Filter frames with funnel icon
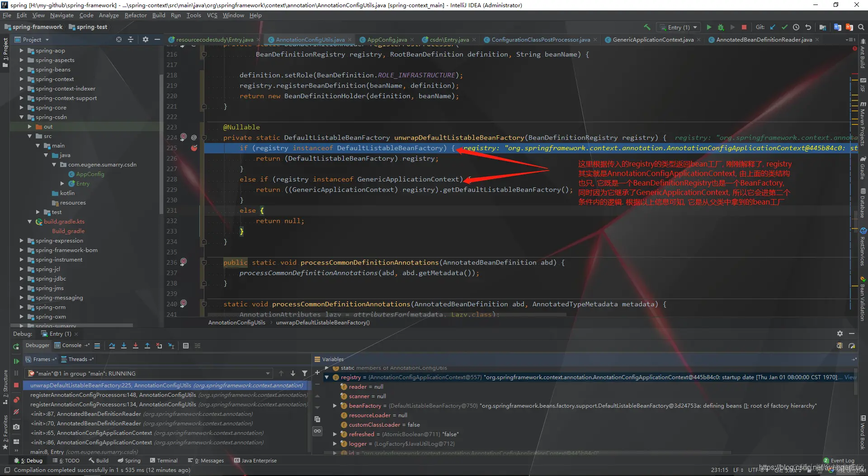The width and height of the screenshot is (868, 476). pyautogui.click(x=305, y=373)
